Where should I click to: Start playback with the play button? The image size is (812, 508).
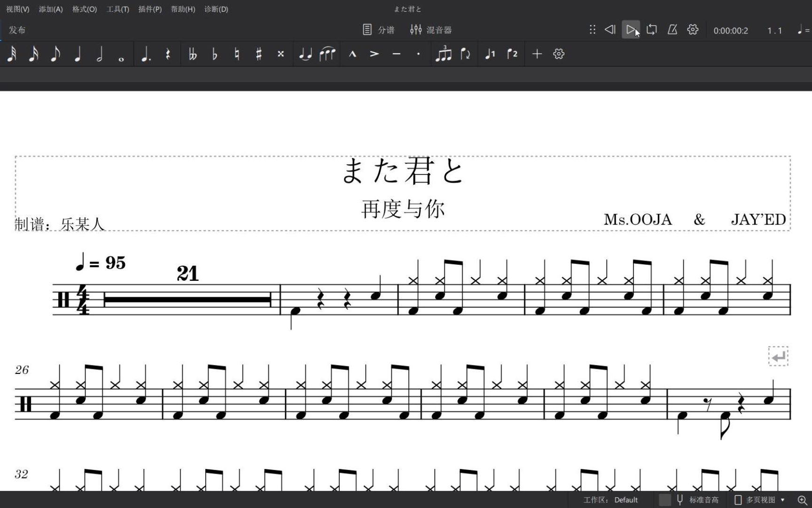(x=631, y=30)
